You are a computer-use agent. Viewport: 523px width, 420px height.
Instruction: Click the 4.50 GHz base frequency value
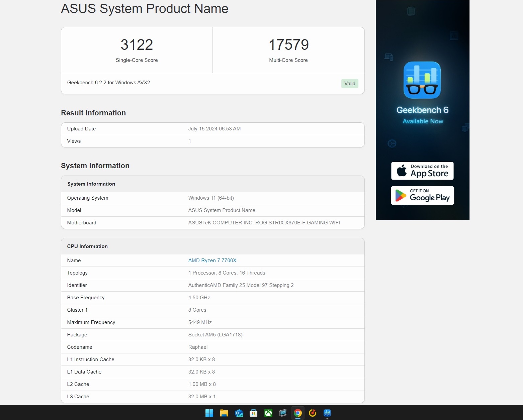[199, 298]
